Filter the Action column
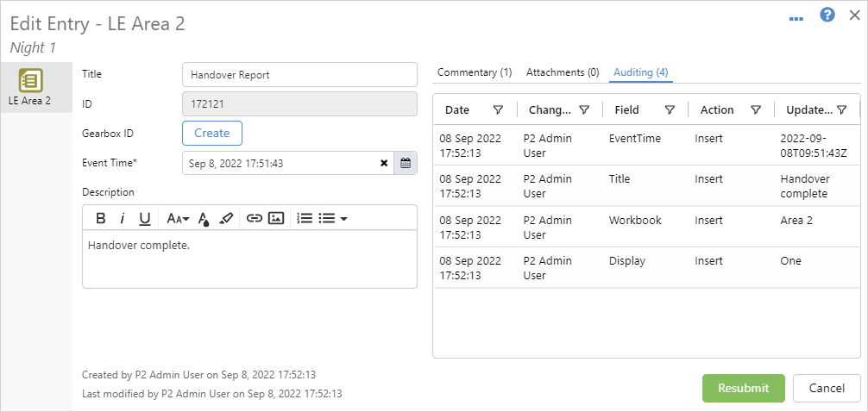The height and width of the screenshot is (412, 868). (756, 110)
